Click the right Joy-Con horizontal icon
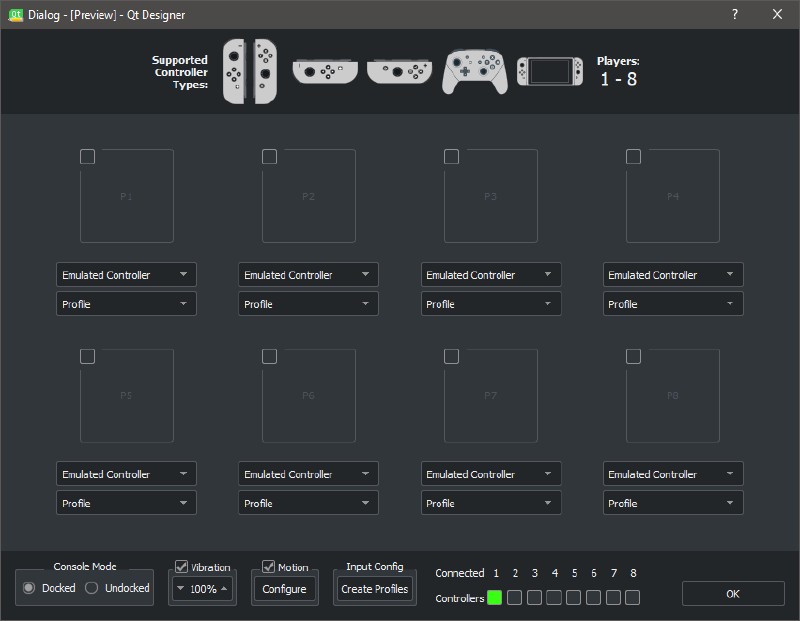The height and width of the screenshot is (621, 800). click(399, 72)
